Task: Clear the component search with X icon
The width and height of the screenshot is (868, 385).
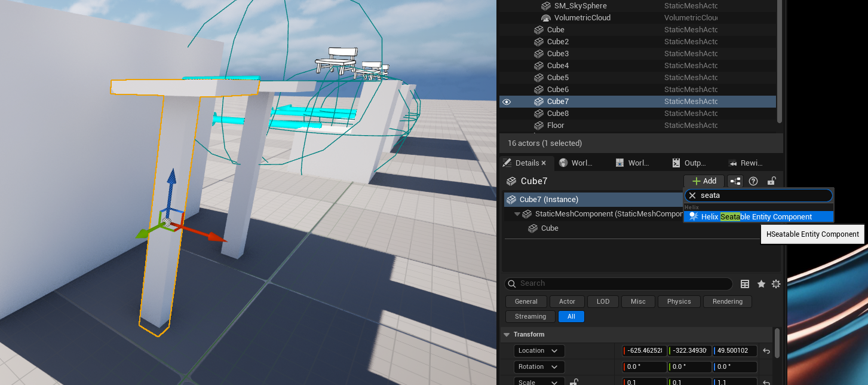Action: (692, 195)
